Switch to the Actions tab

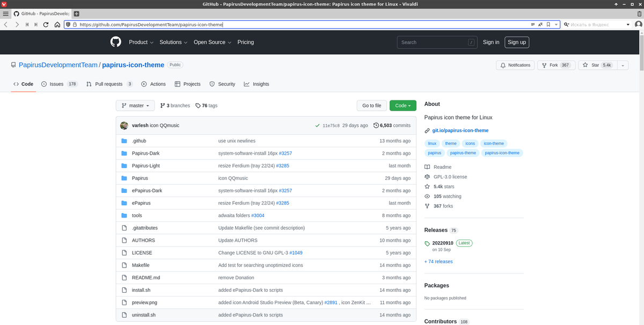point(153,84)
